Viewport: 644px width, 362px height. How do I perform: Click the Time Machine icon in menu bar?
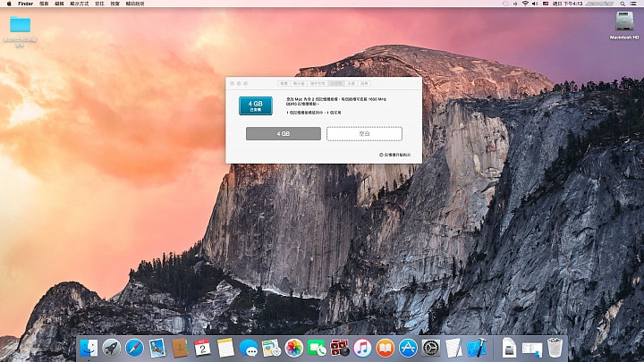tap(505, 4)
